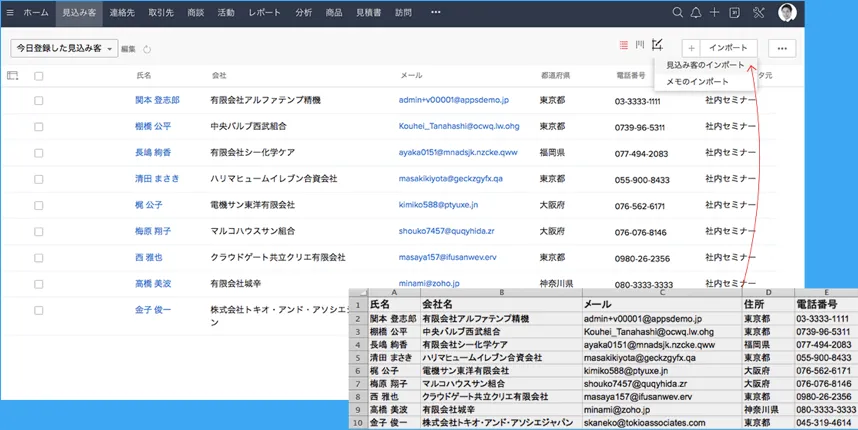The width and height of the screenshot is (858, 430).
Task: Open the more options button beside インポート
Action: click(781, 48)
